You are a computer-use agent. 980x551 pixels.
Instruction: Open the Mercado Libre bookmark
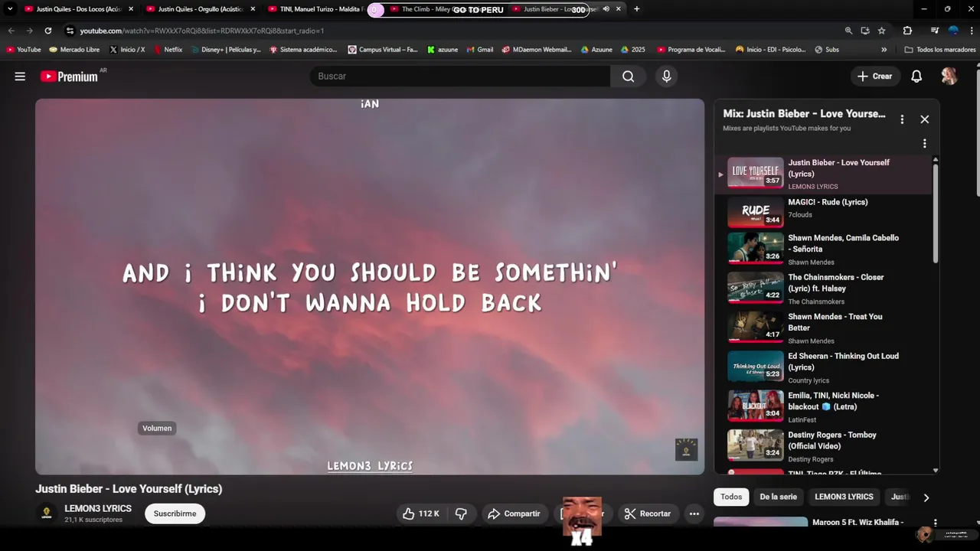(74, 50)
